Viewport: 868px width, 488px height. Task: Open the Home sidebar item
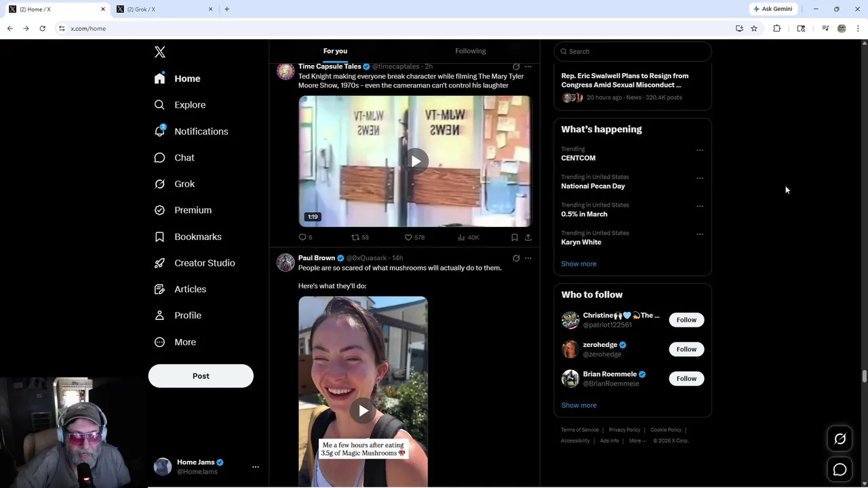177,79
